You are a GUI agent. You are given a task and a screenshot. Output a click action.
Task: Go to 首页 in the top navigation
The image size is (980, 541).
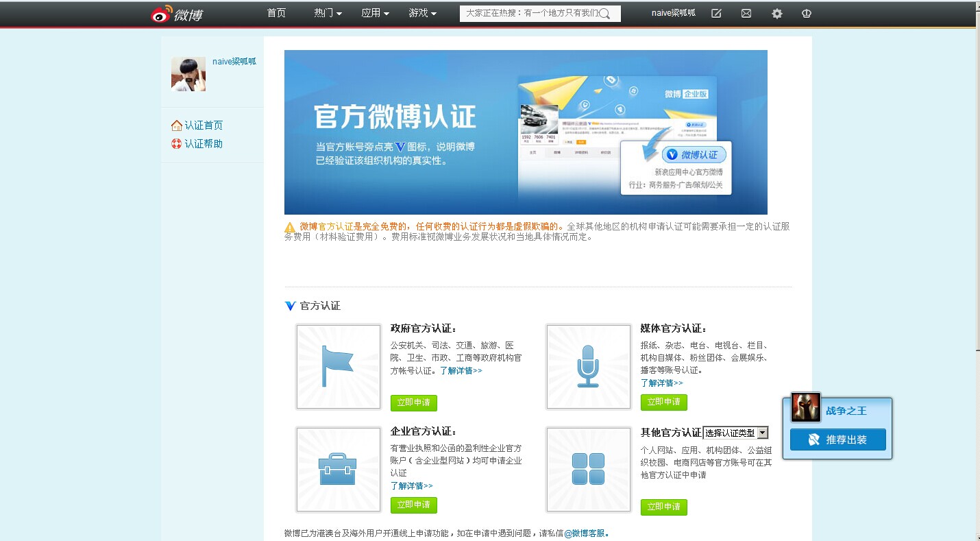tap(276, 13)
